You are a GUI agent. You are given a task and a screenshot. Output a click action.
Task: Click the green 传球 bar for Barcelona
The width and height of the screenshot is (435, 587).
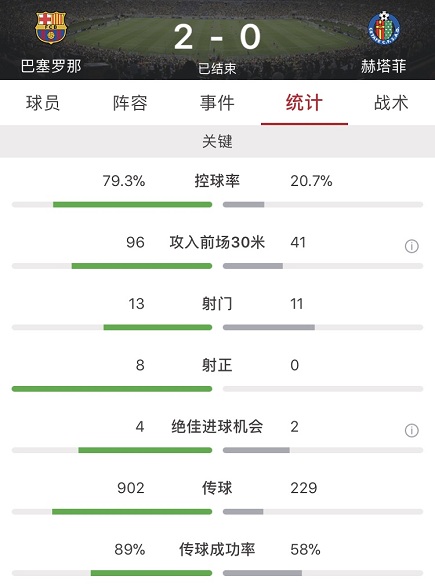point(132,512)
